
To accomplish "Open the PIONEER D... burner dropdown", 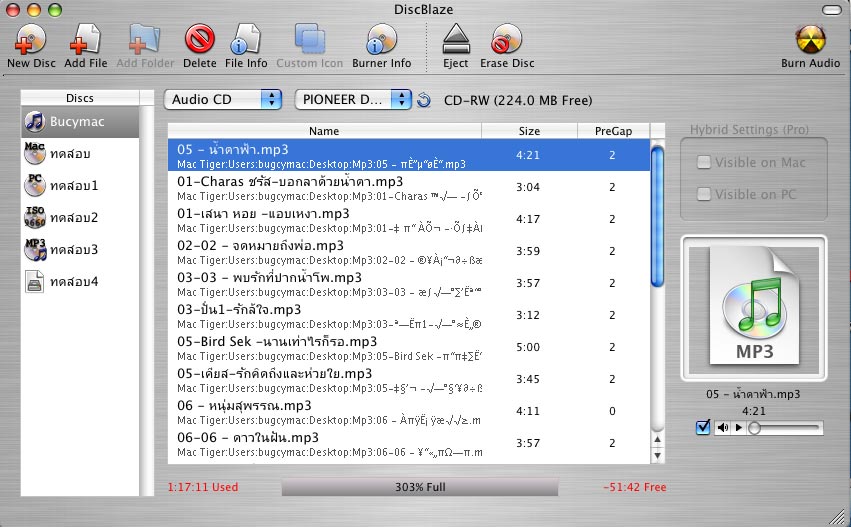I will coord(353,99).
